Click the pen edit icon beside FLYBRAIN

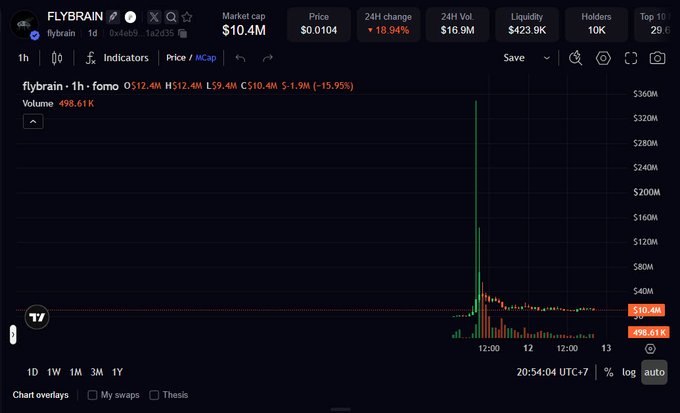pyautogui.click(x=113, y=17)
